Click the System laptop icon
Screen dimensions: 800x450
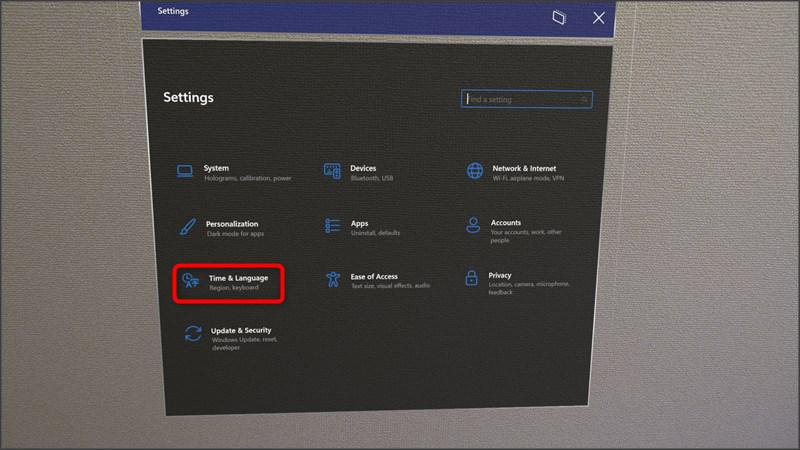(x=186, y=172)
